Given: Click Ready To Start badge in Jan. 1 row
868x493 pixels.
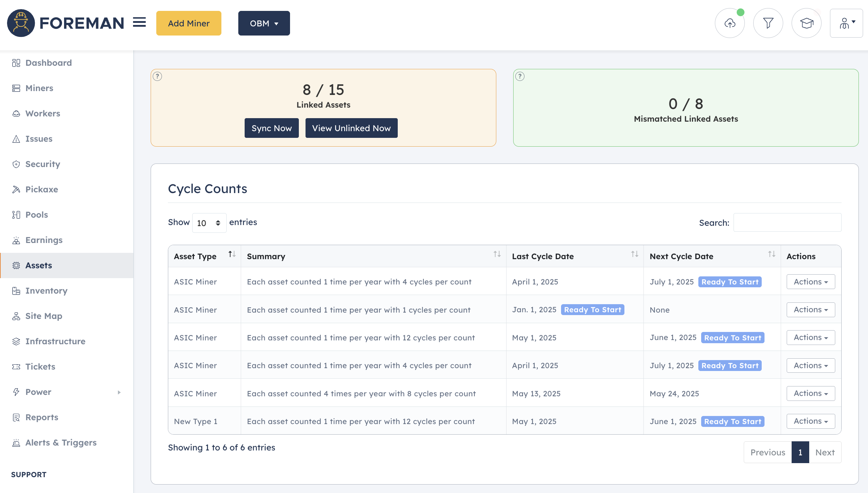Looking at the screenshot, I should 592,310.
